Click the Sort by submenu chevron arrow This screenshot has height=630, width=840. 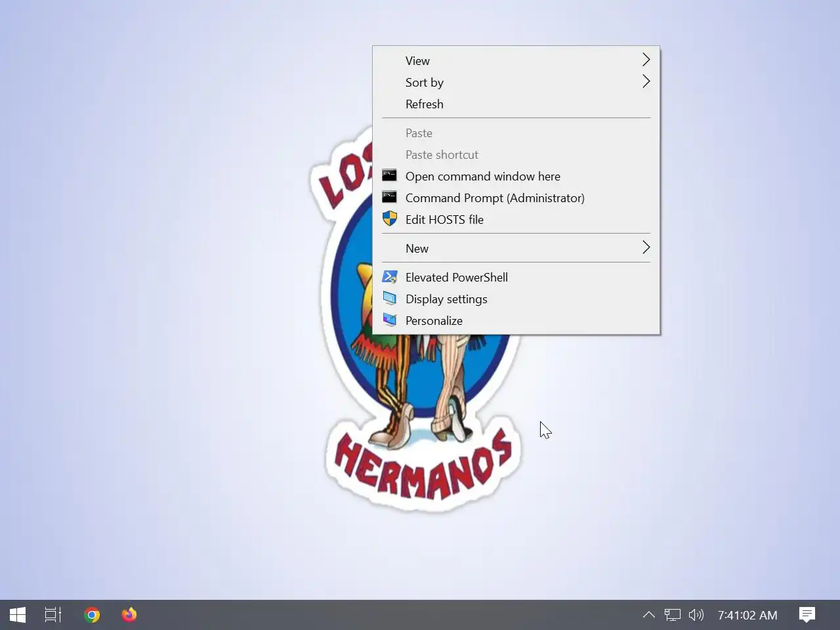pos(646,81)
